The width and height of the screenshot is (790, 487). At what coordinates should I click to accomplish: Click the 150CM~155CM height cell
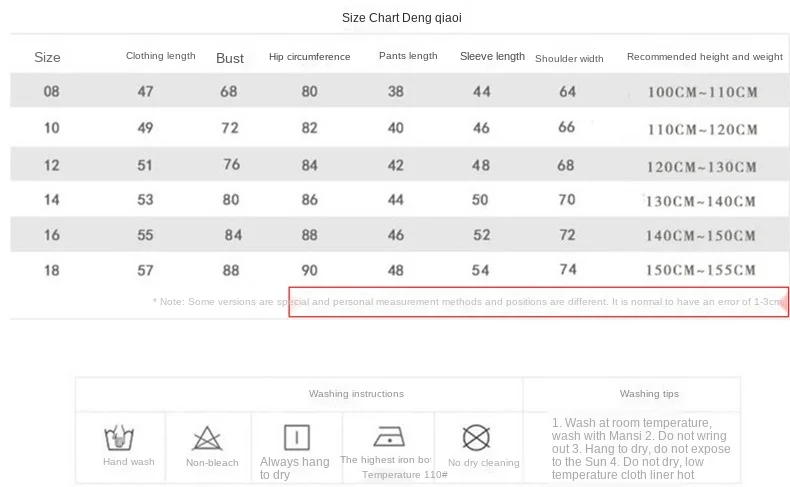tap(701, 270)
